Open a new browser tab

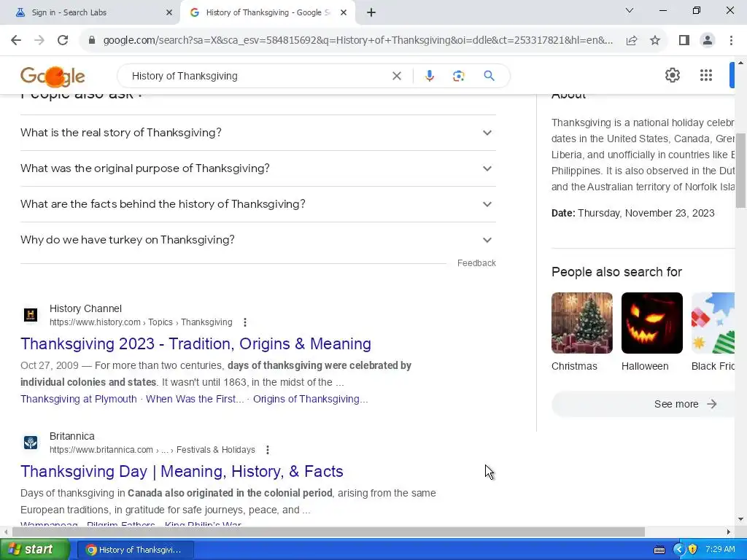(371, 13)
